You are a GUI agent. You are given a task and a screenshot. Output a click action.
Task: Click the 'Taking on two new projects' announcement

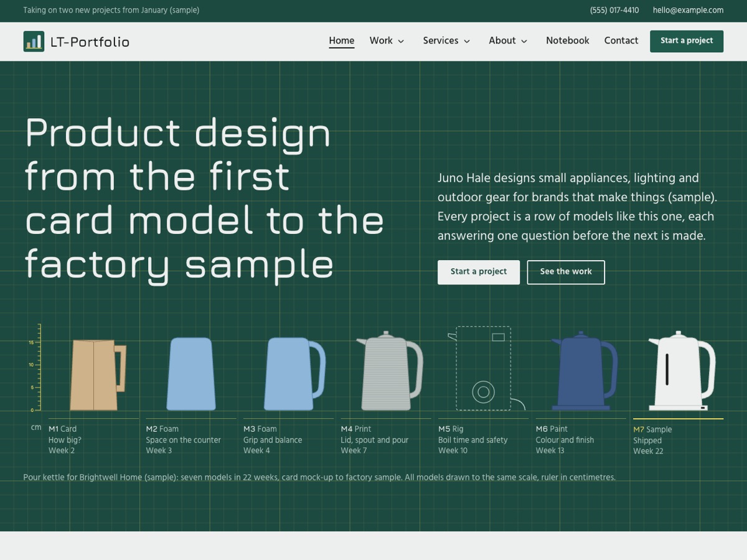[x=111, y=11]
